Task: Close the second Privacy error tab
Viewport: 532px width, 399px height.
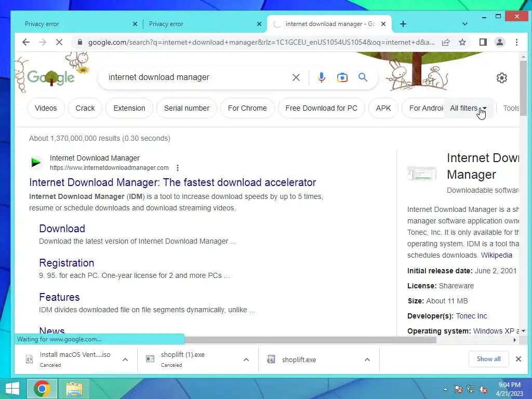Action: pos(259,24)
